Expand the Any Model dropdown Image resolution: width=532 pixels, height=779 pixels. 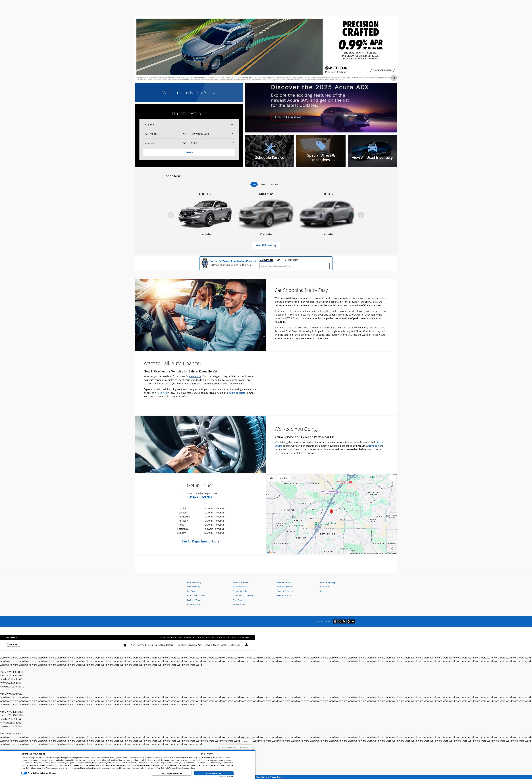(165, 134)
